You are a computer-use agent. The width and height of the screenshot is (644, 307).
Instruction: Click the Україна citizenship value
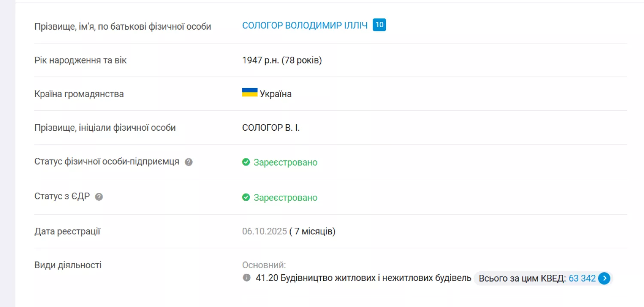point(276,94)
